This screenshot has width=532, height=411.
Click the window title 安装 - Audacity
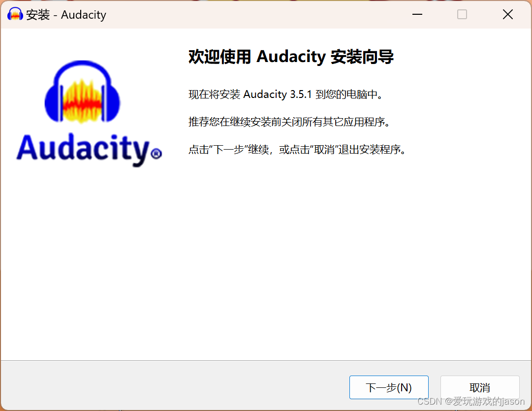(66, 15)
